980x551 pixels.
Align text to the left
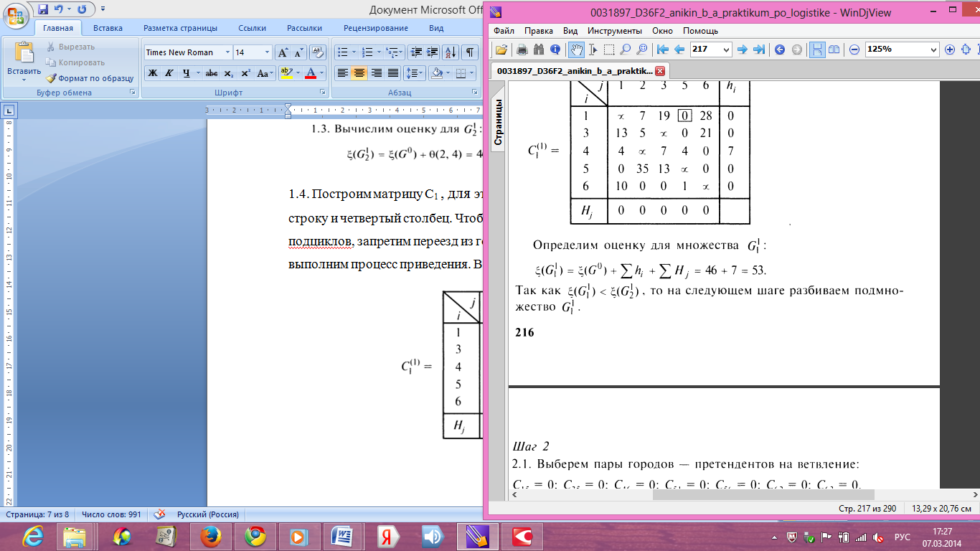pyautogui.click(x=343, y=73)
